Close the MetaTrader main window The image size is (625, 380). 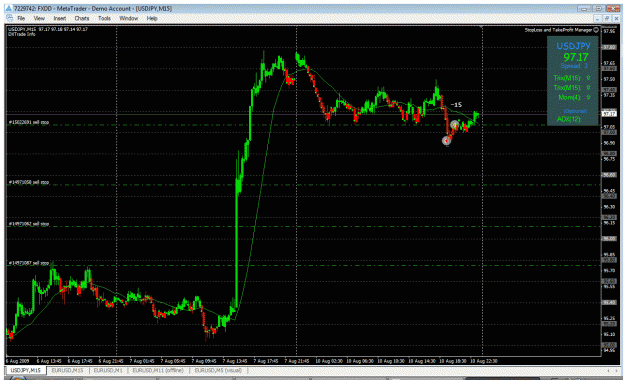click(x=613, y=8)
